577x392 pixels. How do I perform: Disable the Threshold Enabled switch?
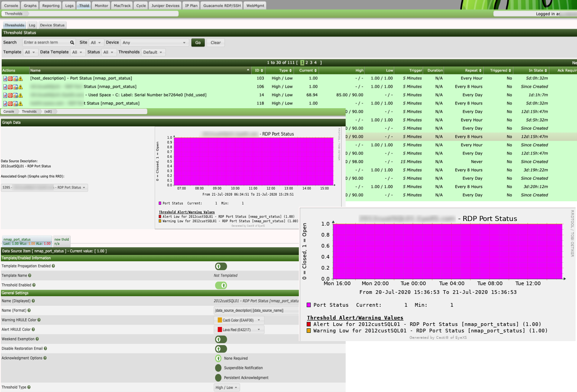click(221, 285)
